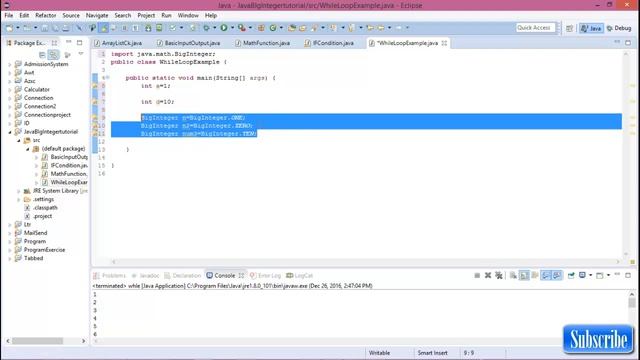Click the Open Perspective icon

tap(569, 28)
